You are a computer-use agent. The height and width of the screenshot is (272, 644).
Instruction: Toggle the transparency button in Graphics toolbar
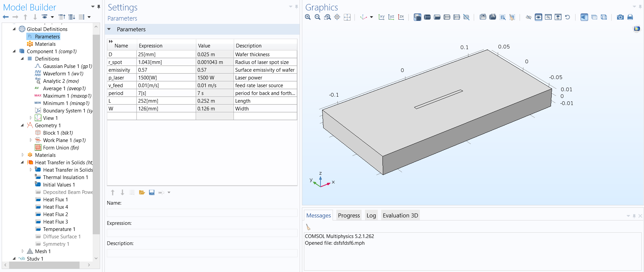click(594, 17)
